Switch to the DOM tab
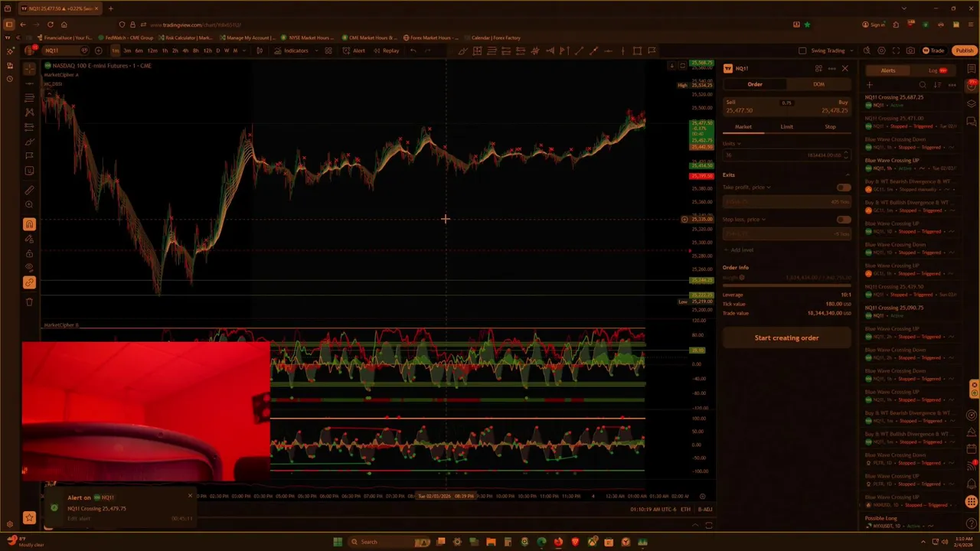 818,84
